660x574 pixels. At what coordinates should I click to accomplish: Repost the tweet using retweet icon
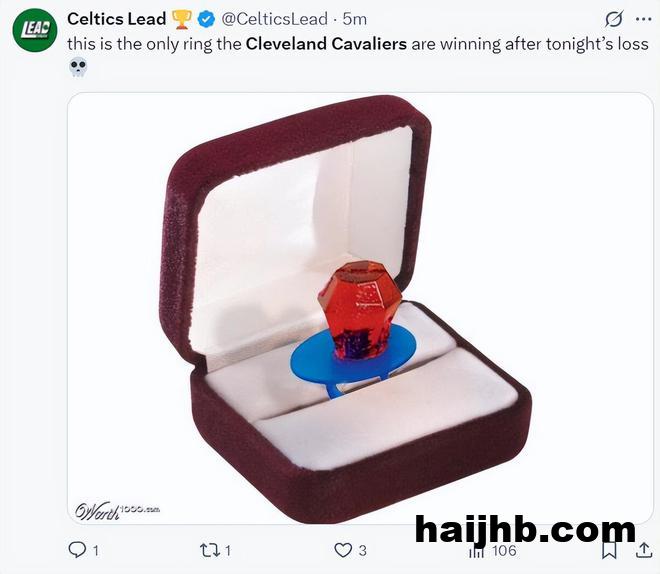[209, 550]
